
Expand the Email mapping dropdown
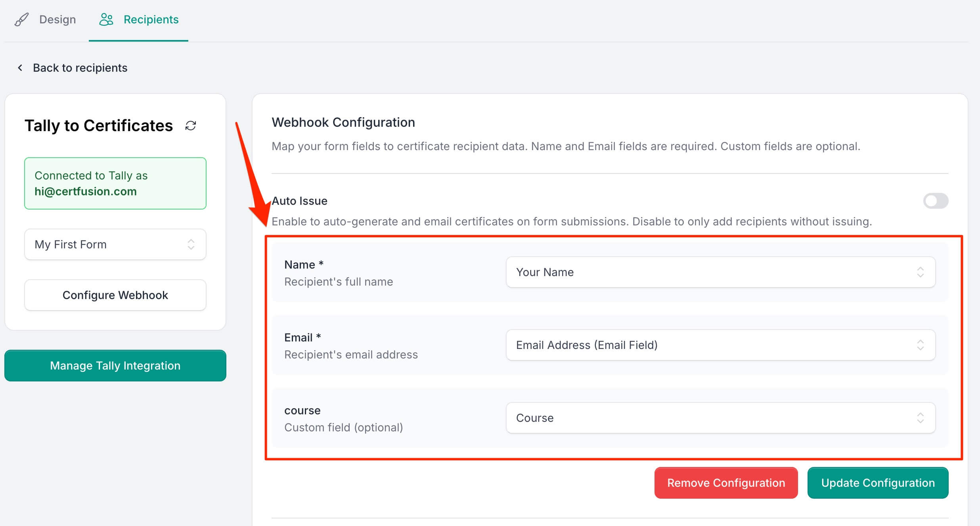[x=720, y=345]
